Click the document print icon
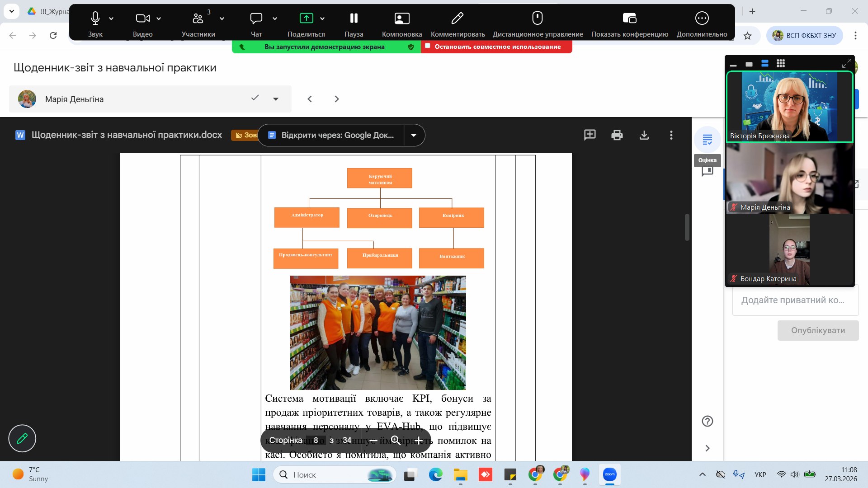The width and height of the screenshot is (868, 488). [617, 135]
